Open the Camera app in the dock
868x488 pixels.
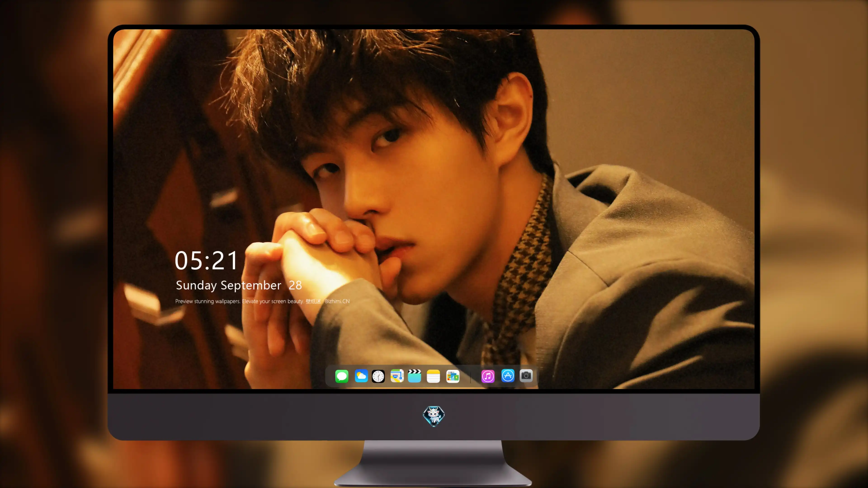click(x=526, y=376)
